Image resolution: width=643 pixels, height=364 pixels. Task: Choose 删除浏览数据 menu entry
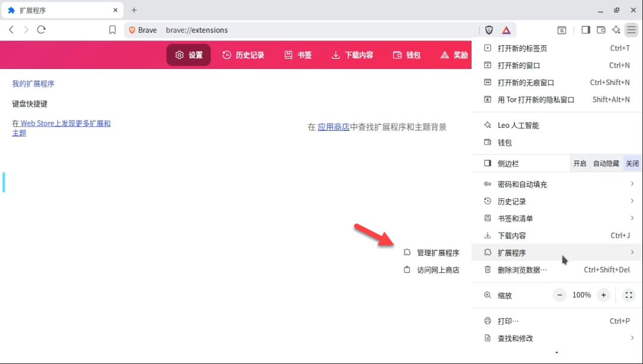(557, 270)
